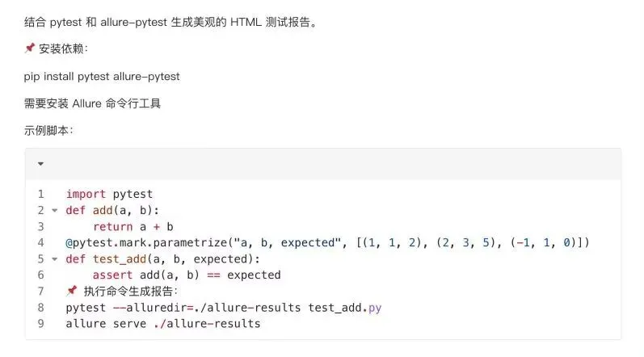The width and height of the screenshot is (644, 357).
Task: Fold the def test_add function arrow
Action: (x=55, y=259)
